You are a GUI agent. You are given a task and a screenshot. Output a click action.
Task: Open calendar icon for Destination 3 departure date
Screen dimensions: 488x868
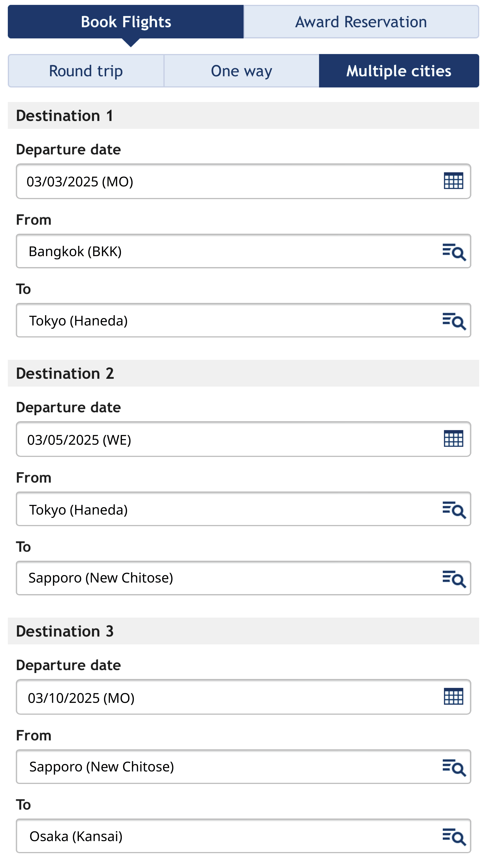tap(453, 696)
